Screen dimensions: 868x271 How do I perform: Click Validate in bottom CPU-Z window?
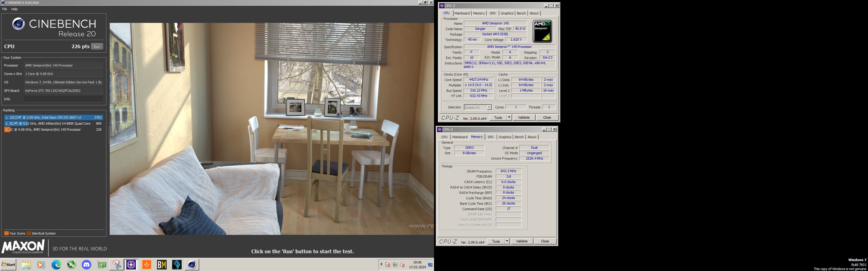coord(522,241)
